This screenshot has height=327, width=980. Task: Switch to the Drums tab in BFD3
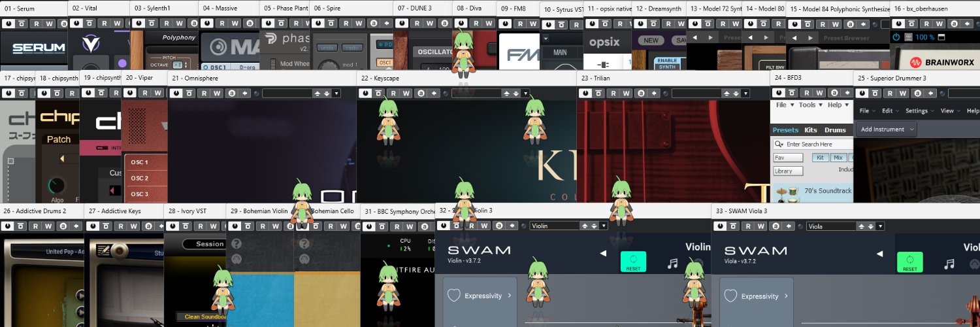pos(834,129)
